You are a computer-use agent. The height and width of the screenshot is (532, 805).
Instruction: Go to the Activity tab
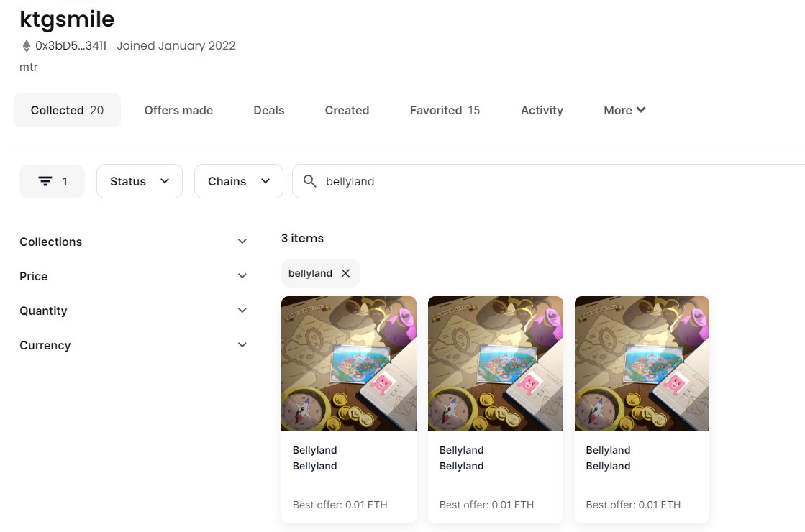tap(542, 110)
